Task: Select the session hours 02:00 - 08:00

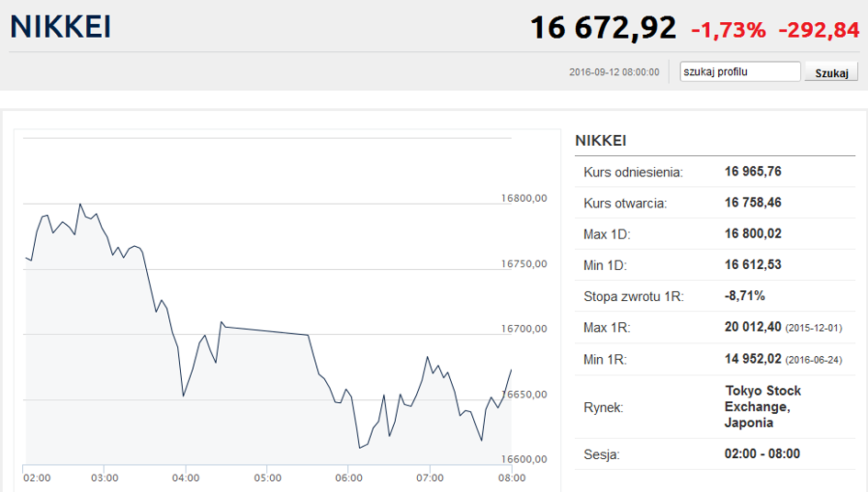Action: pos(761,453)
